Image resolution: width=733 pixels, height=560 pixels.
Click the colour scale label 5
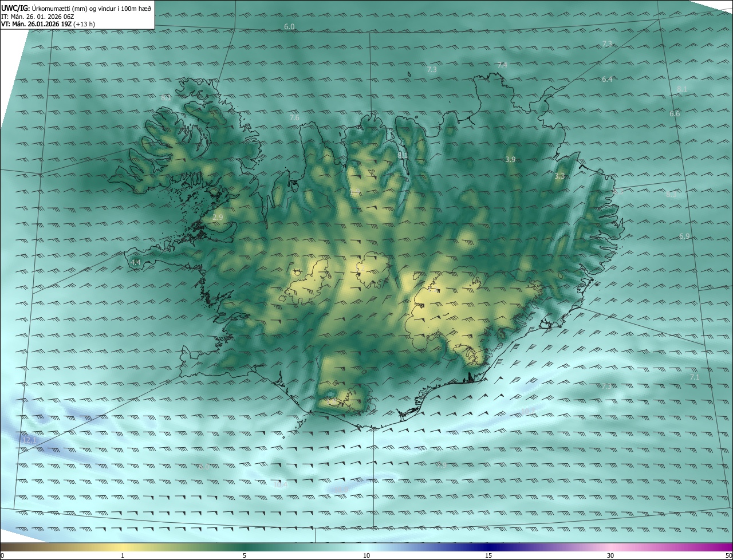click(x=245, y=555)
